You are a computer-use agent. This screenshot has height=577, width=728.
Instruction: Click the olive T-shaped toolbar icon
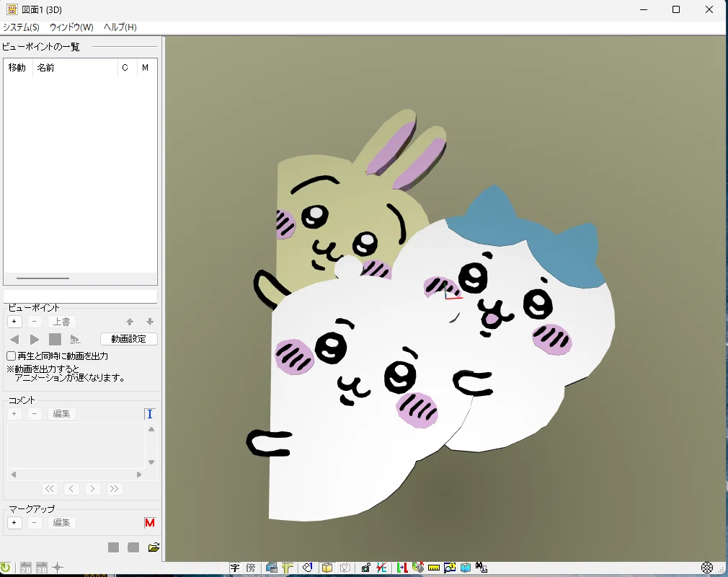(288, 568)
